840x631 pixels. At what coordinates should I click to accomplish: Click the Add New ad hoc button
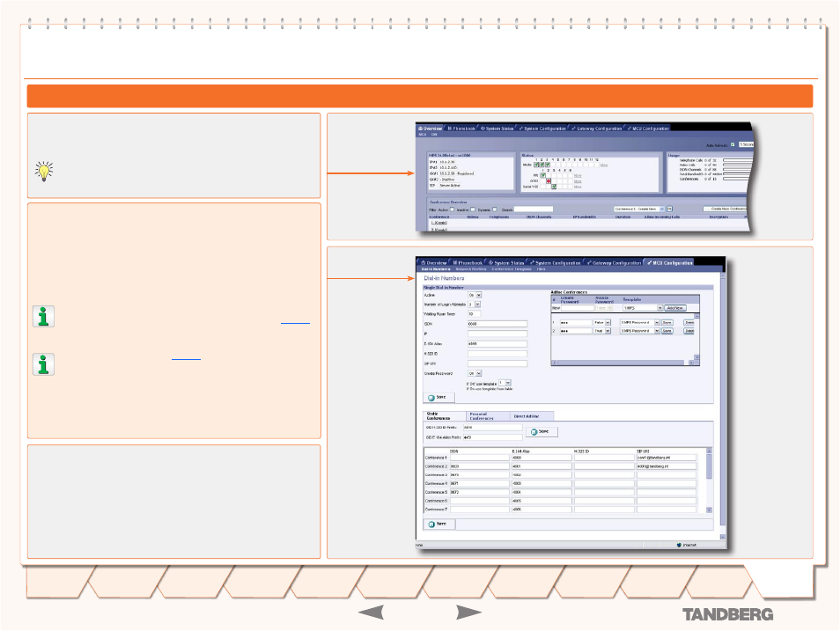click(x=675, y=308)
